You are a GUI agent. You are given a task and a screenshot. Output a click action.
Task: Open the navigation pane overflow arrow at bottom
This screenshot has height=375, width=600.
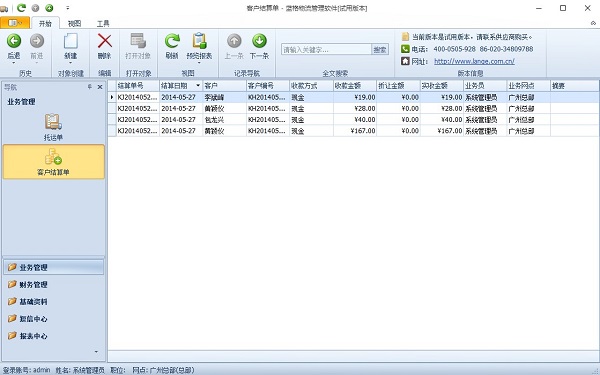tap(96, 352)
